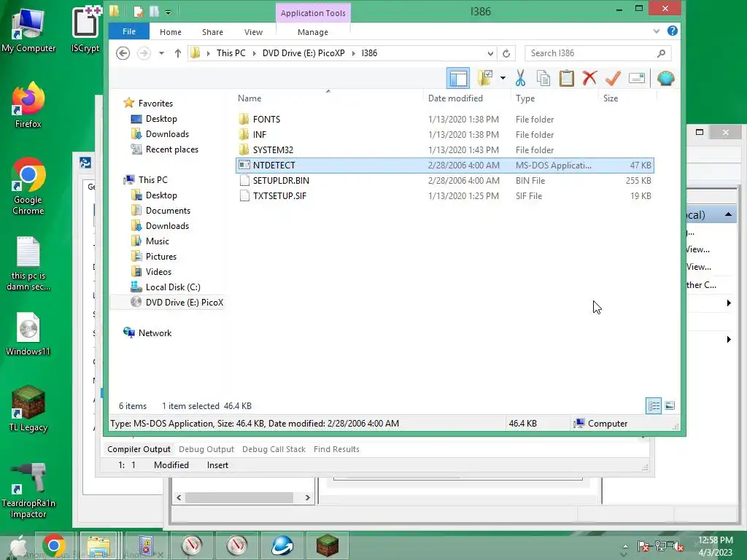
Task: Paste using the clipboard icon
Action: [566, 78]
